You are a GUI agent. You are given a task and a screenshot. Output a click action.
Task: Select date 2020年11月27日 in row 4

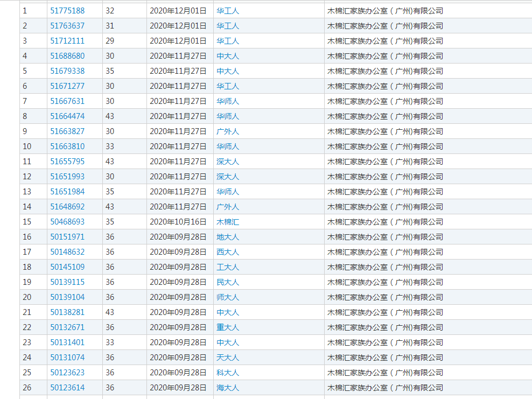178,56
